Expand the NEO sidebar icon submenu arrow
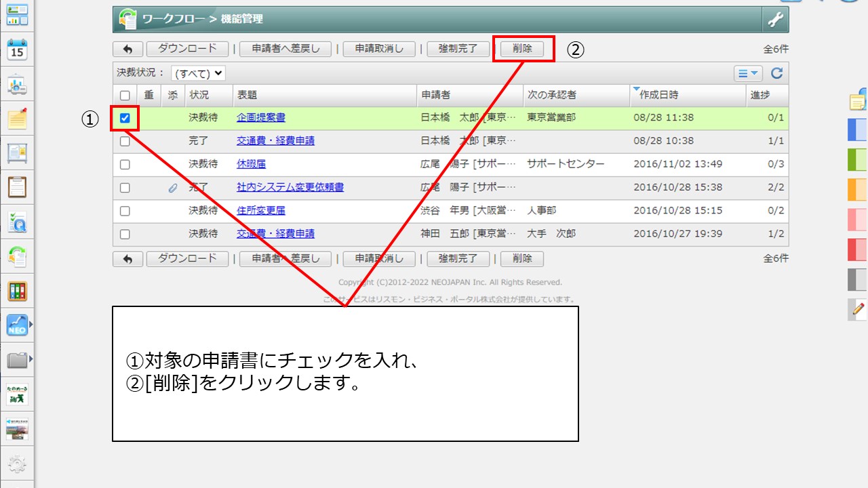Image resolution: width=868 pixels, height=488 pixels. click(31, 325)
